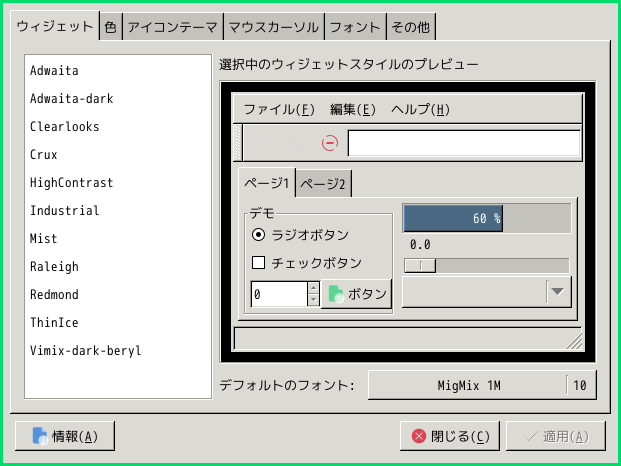Image resolution: width=621 pixels, height=466 pixels.
Task: Click the resize grip in preview status bar
Action: click(x=574, y=341)
